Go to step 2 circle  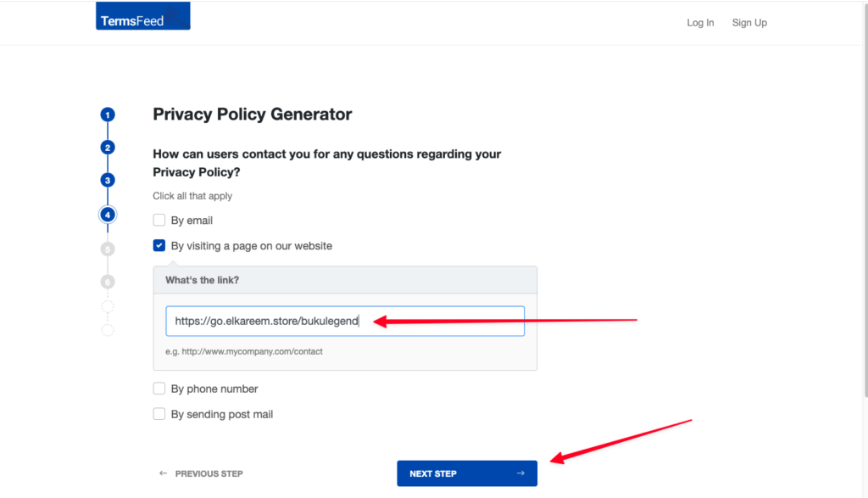click(x=108, y=148)
